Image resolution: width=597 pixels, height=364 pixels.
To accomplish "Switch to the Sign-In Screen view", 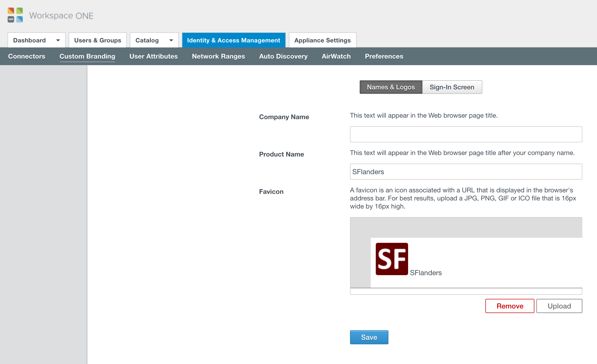I will 452,87.
